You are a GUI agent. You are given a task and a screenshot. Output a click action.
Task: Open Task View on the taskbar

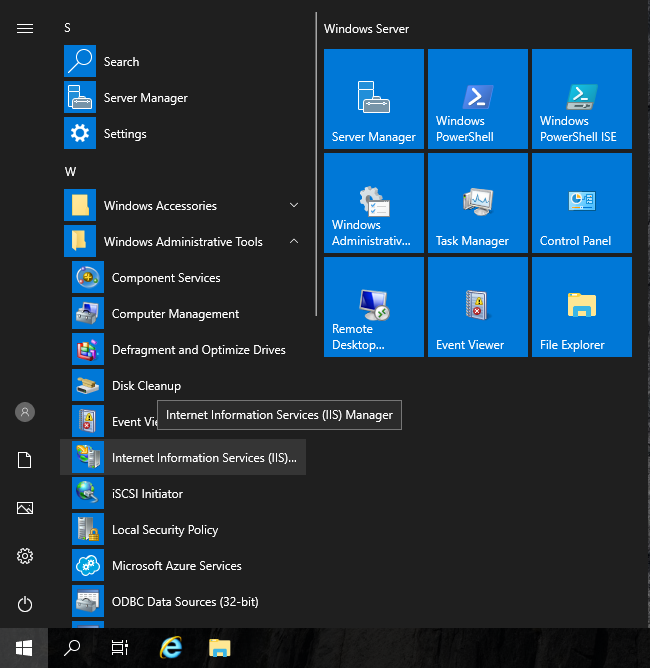[120, 648]
